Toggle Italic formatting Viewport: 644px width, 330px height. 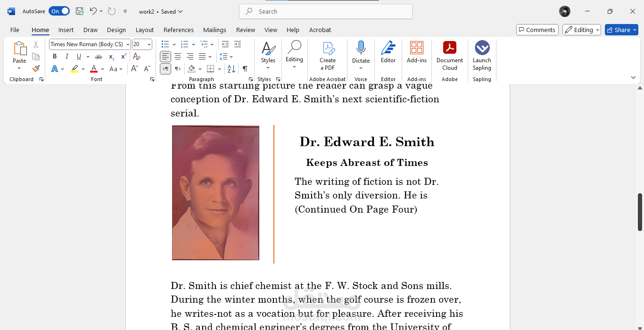[66, 57]
